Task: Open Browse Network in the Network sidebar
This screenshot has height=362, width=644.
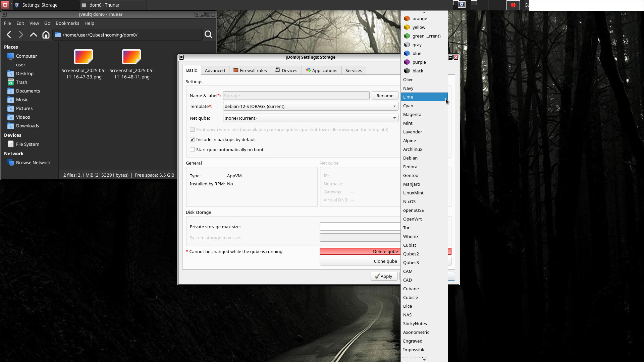Action: [x=33, y=163]
